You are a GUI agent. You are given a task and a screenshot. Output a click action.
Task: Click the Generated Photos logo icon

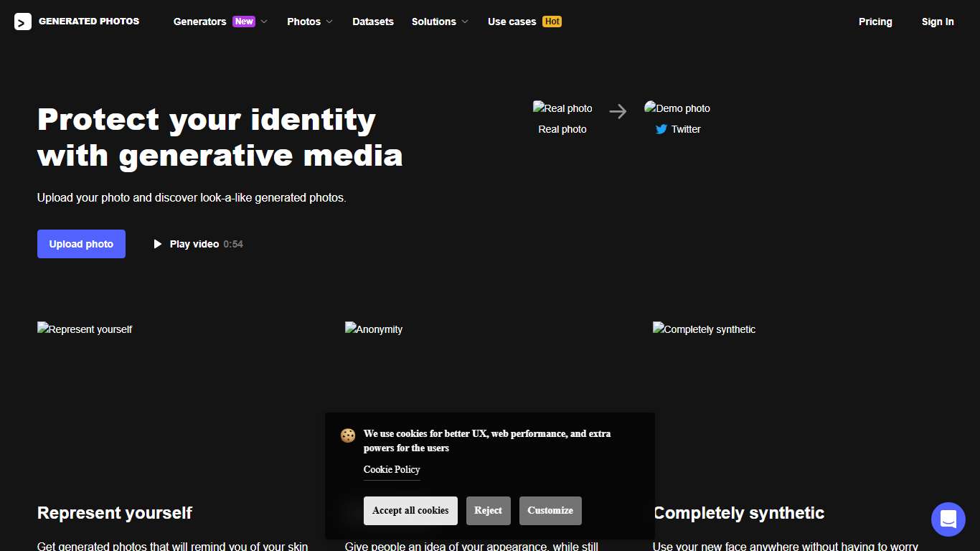tap(22, 22)
